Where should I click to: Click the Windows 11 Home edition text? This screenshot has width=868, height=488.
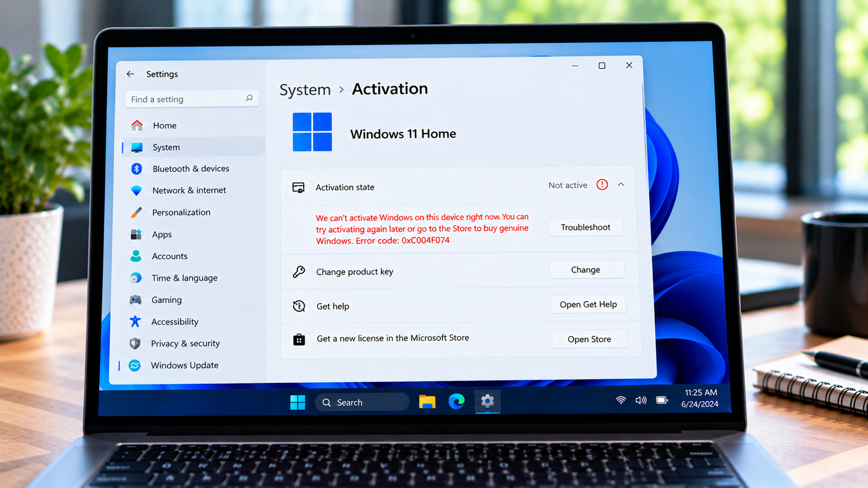(x=403, y=134)
